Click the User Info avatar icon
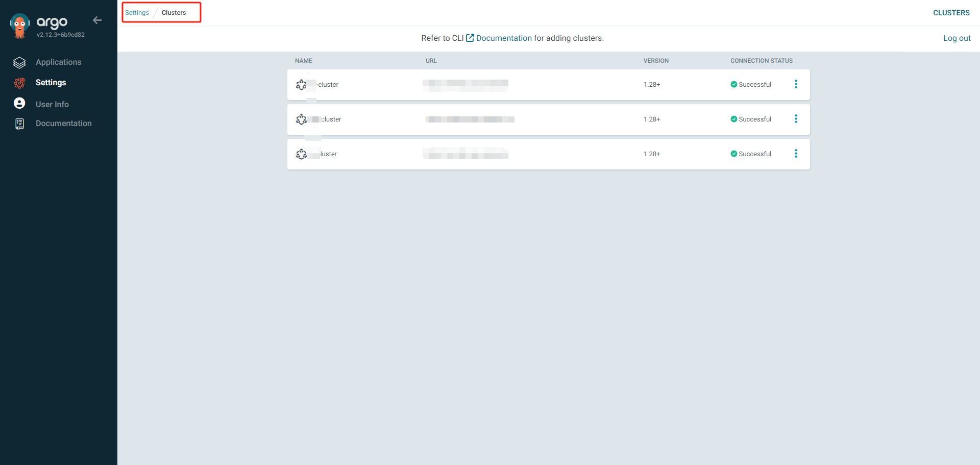980x465 pixels. (x=19, y=104)
